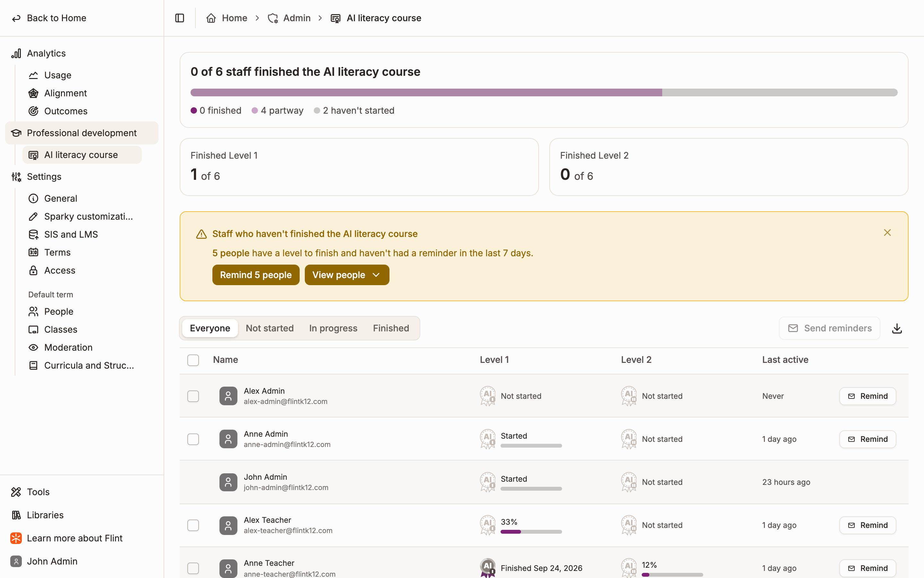Collapse the Analytics section
The height and width of the screenshot is (578, 924).
click(x=46, y=54)
